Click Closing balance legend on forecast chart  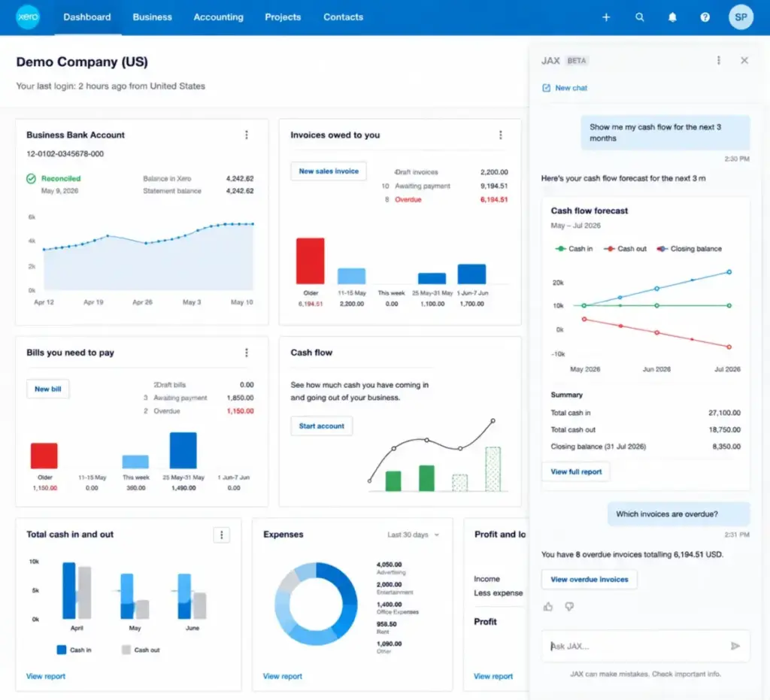(x=689, y=249)
